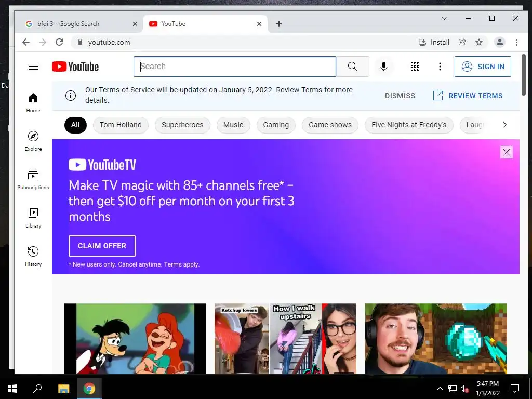Click the YouTube logo
Viewport: 532px width, 399px height.
[x=75, y=66]
